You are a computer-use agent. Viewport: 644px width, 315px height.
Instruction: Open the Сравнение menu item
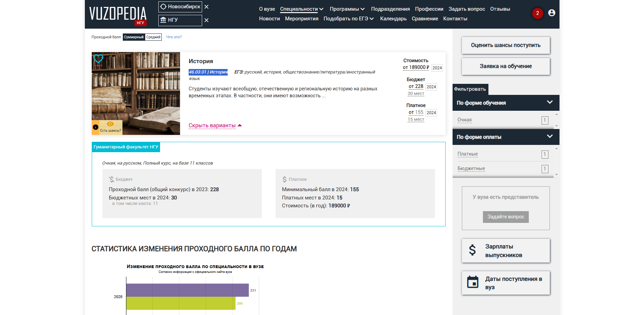coord(425,19)
